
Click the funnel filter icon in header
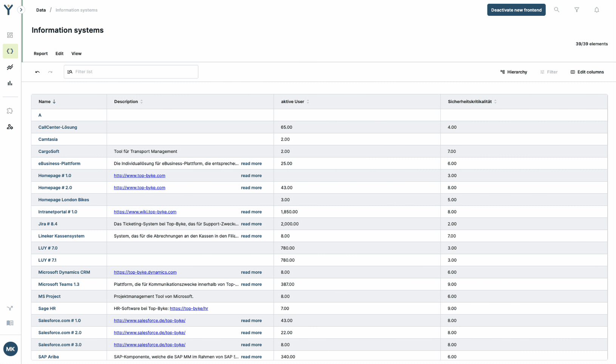pos(576,10)
